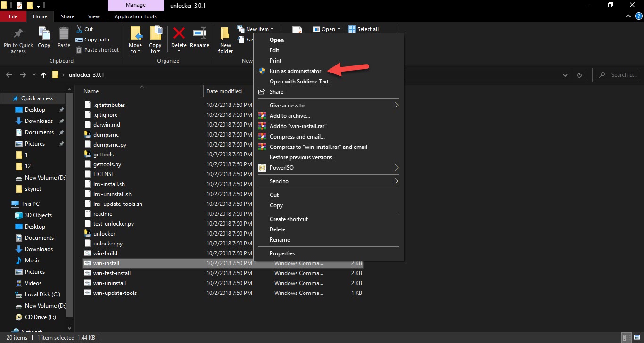The width and height of the screenshot is (644, 343).
Task: Open address bar history dropdown
Action: (565, 75)
